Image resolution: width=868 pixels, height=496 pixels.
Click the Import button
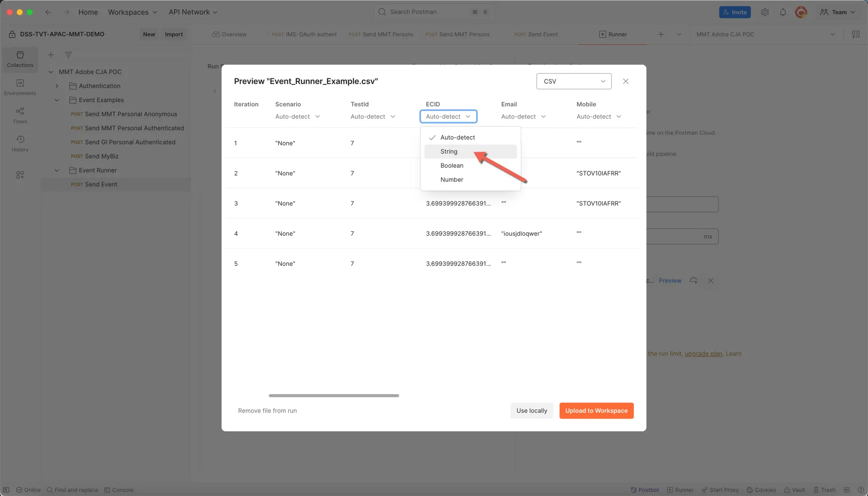[174, 34]
